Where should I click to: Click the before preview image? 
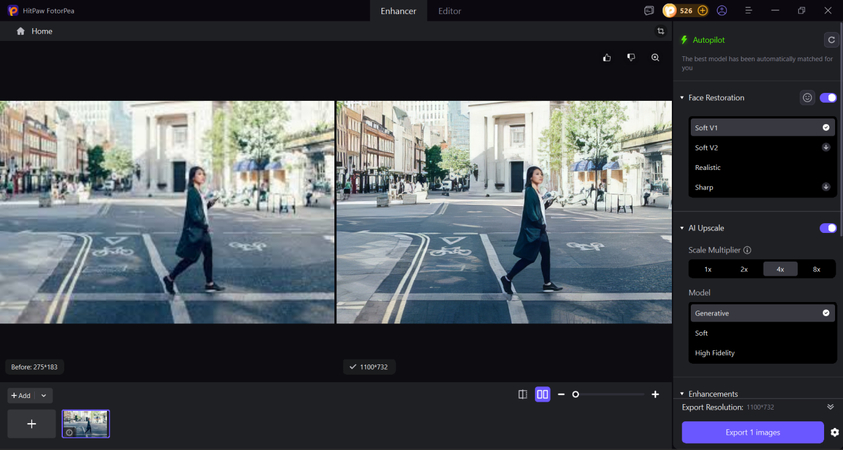point(167,212)
